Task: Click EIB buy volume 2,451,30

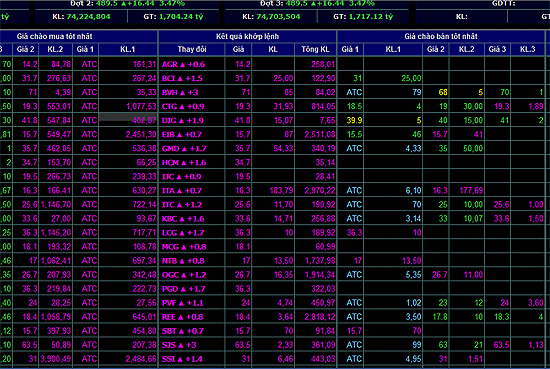Action: [141, 134]
